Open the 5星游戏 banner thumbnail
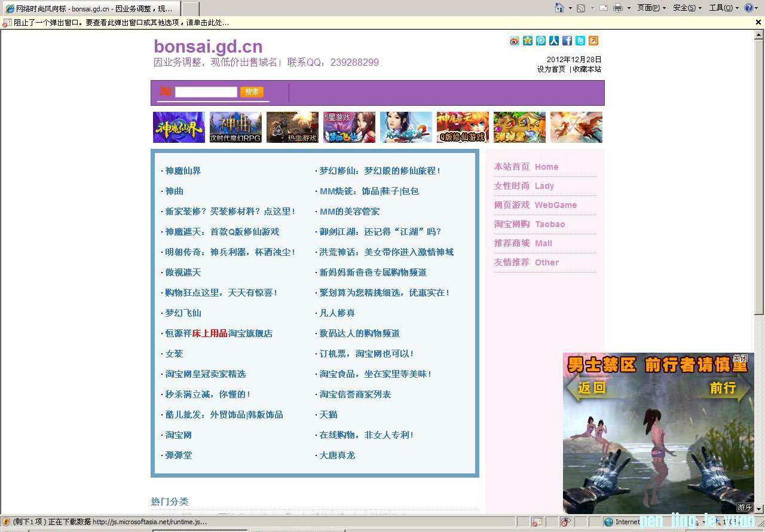 click(349, 127)
